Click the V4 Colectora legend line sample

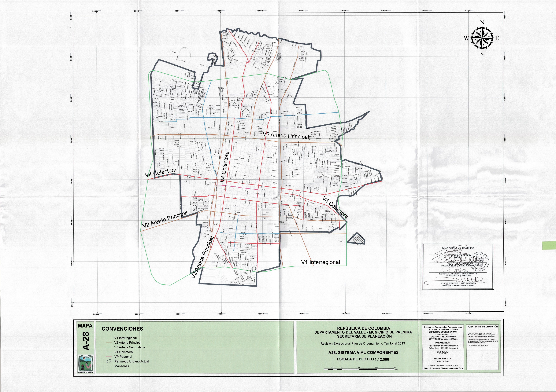coord(109,352)
